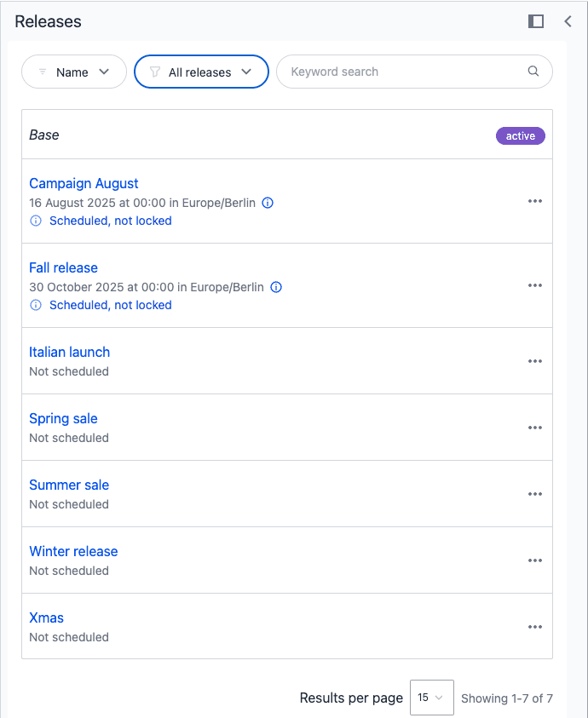Screen dimensions: 588x718
Task: Click Scheduled, not locked under Fall release
Action: tap(111, 305)
